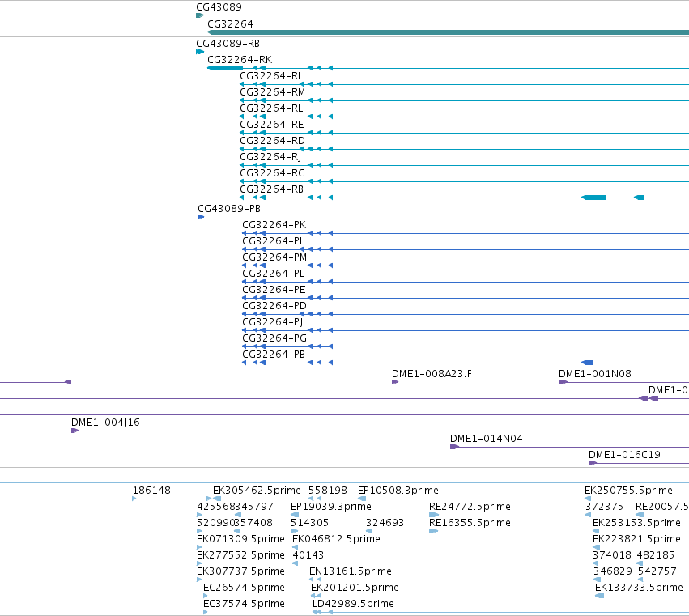The height and width of the screenshot is (616, 689).
Task: Click the CG43089 gene label
Action: pyautogui.click(x=219, y=7)
